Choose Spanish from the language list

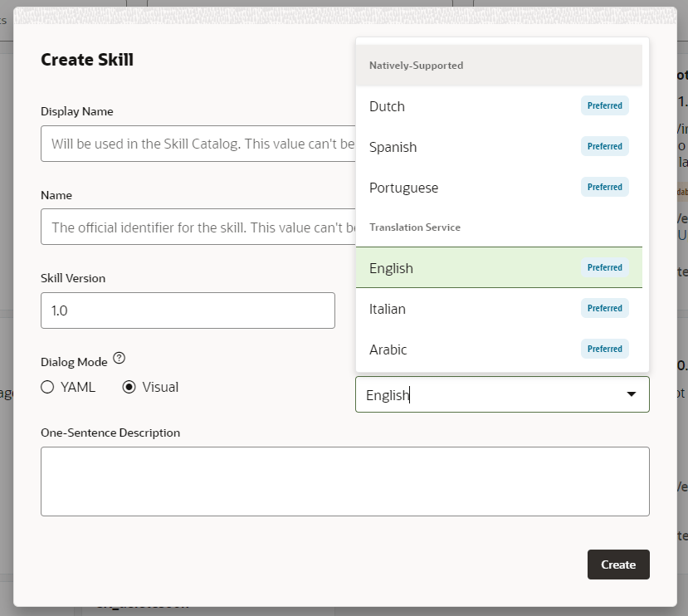coord(393,147)
